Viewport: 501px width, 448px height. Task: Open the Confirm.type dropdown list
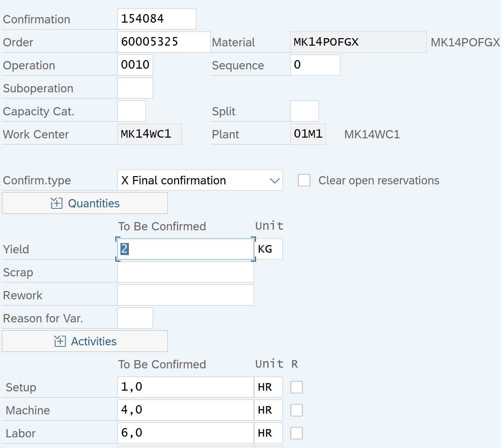pyautogui.click(x=275, y=181)
